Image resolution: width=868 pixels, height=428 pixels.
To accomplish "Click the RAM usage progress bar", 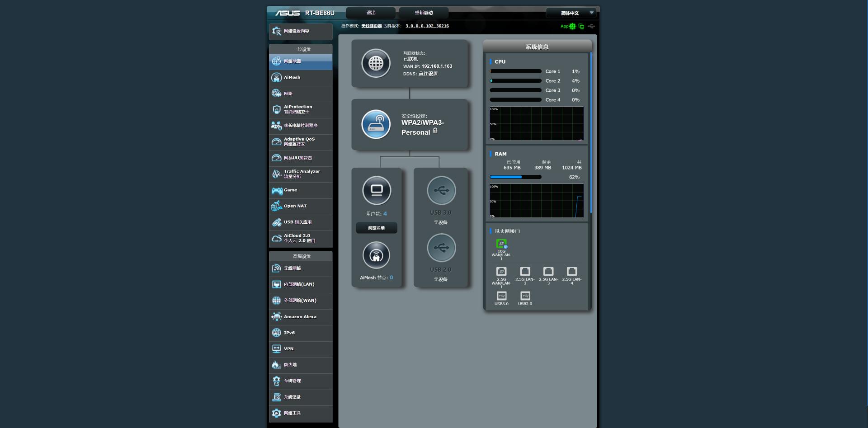I will 515,177.
